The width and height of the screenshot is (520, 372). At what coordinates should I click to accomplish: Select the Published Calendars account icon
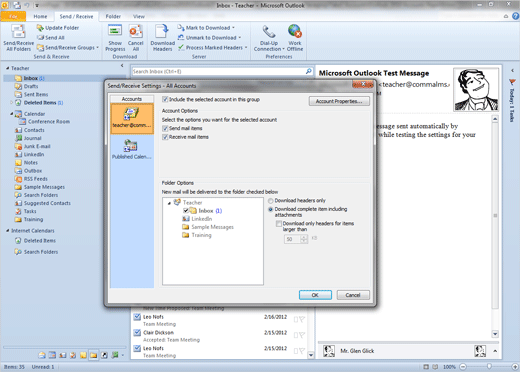pyautogui.click(x=131, y=145)
